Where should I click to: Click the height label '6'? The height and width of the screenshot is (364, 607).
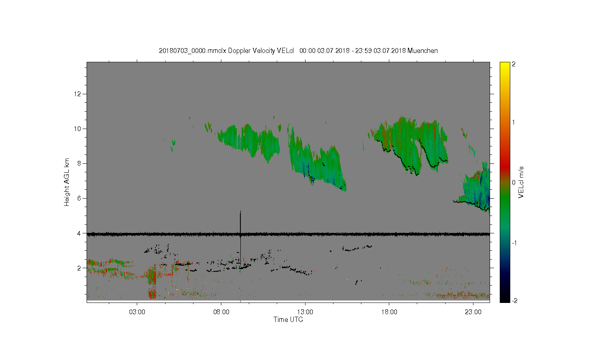(x=80, y=198)
